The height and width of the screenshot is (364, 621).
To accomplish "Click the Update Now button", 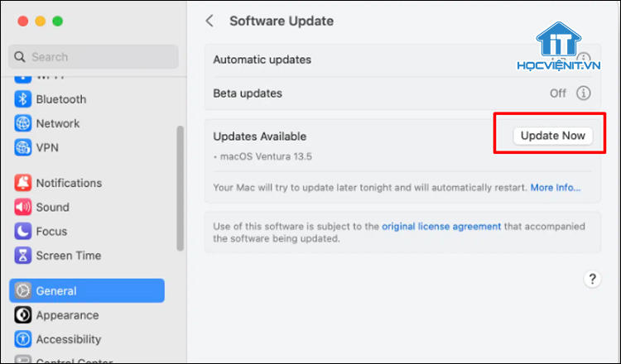I will click(x=553, y=136).
